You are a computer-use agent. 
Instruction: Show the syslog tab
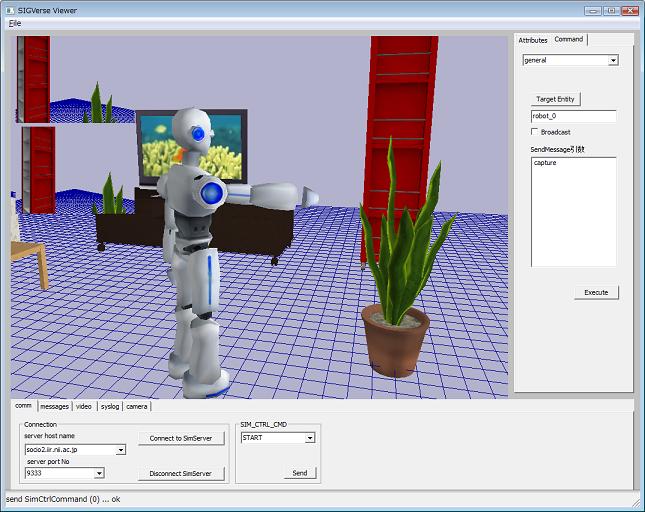point(110,406)
